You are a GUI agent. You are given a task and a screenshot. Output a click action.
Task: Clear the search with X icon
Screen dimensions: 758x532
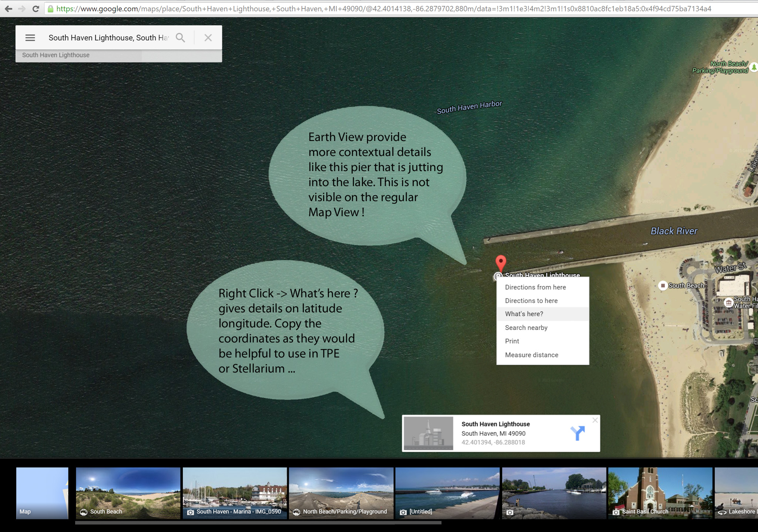pyautogui.click(x=208, y=37)
